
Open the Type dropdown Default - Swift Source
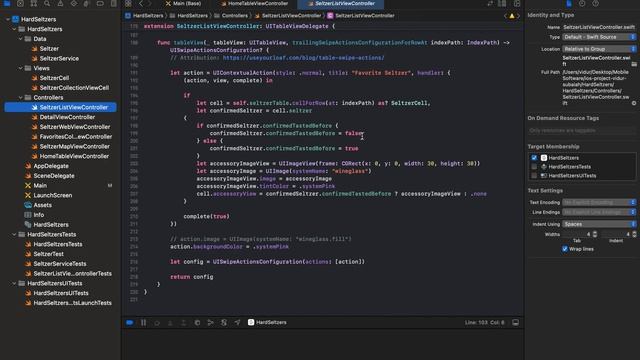point(599,37)
